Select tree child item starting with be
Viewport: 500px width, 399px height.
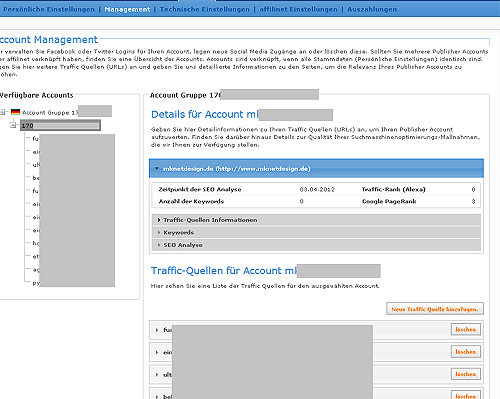tap(36, 178)
